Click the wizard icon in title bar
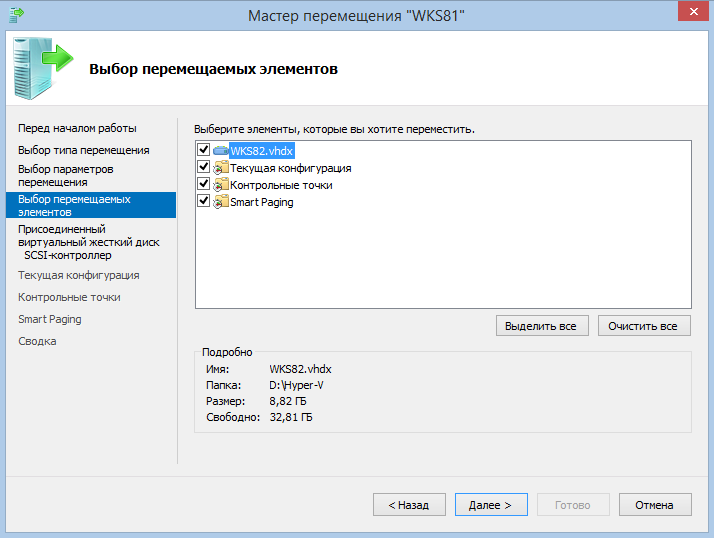Image resolution: width=714 pixels, height=538 pixels. [15, 13]
